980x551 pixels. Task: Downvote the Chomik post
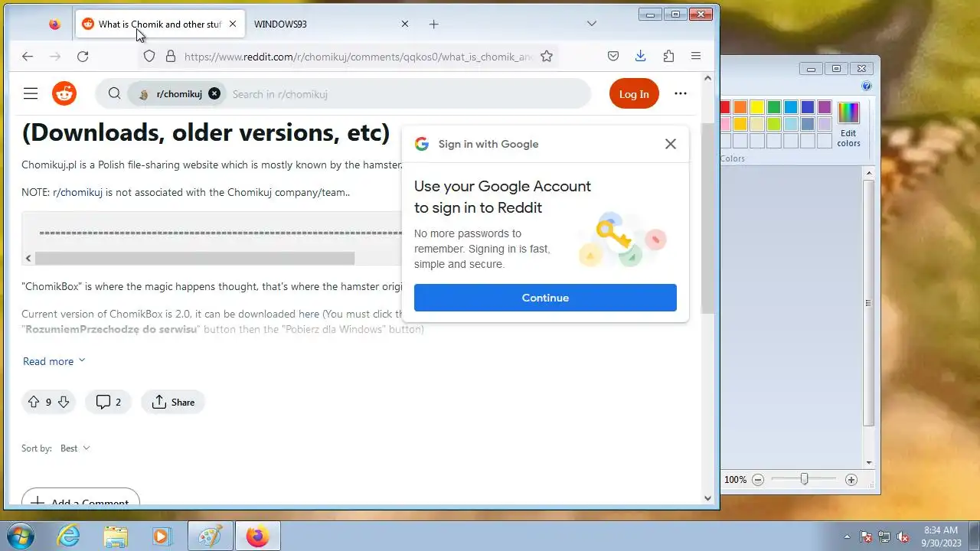(x=64, y=402)
